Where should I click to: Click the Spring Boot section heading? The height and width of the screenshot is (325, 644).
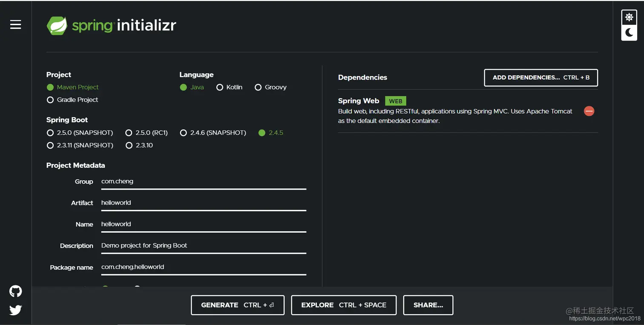(67, 120)
